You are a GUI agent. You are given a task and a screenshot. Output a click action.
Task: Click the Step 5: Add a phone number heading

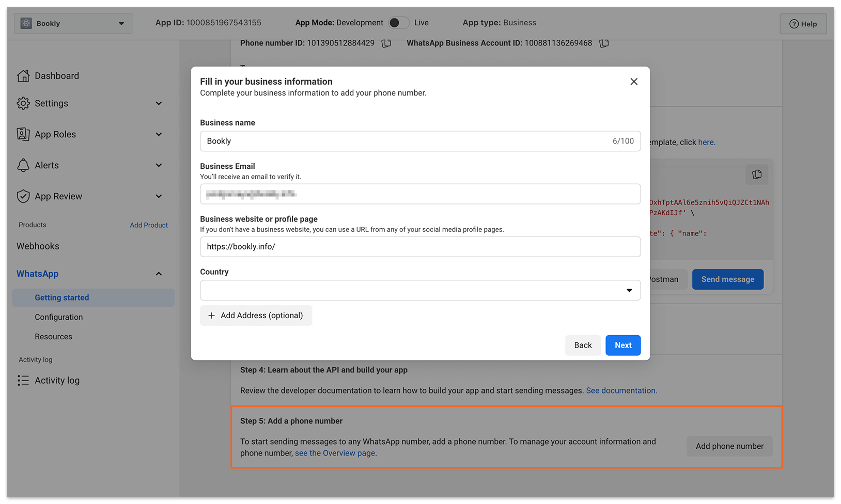pyautogui.click(x=291, y=421)
